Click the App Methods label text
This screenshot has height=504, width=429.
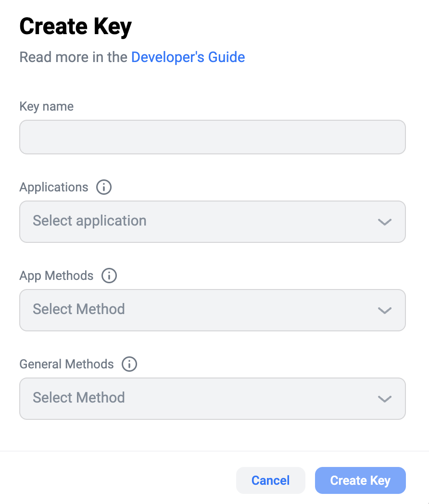[x=56, y=276]
